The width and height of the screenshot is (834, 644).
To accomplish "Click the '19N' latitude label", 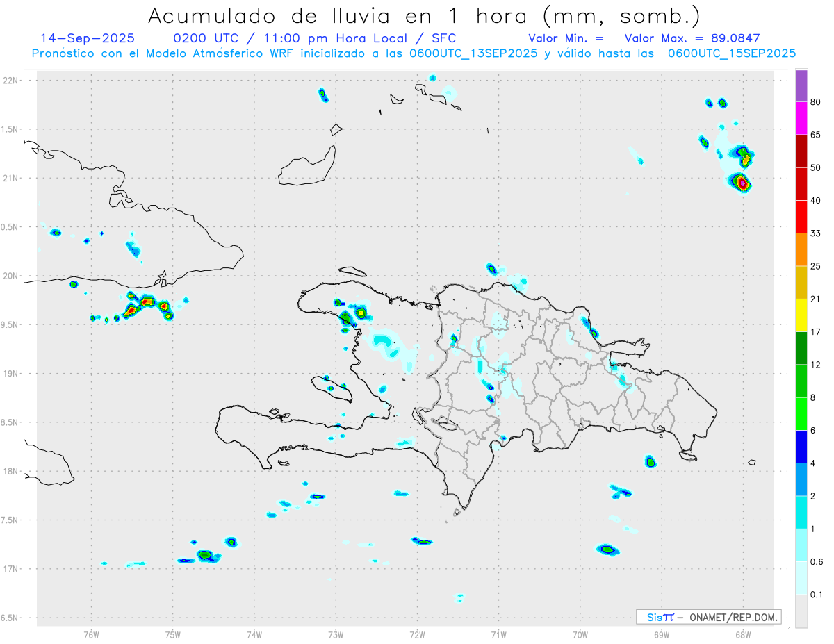I will [x=11, y=373].
